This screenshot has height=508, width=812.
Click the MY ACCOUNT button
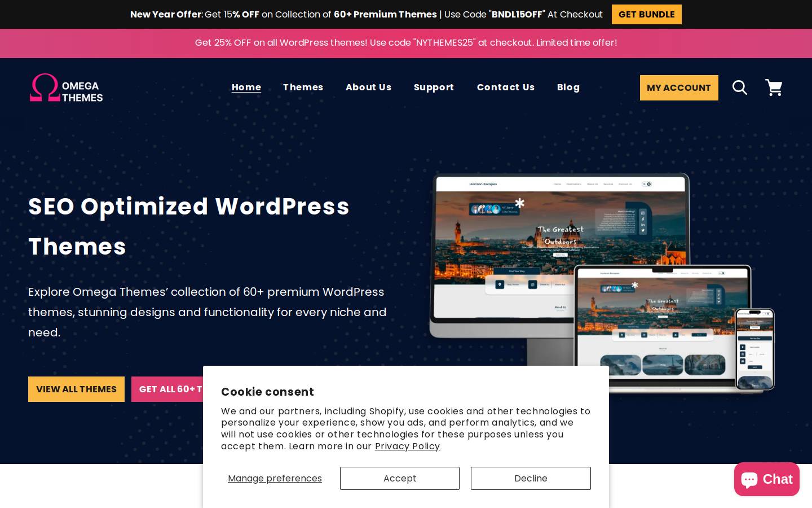point(679,87)
